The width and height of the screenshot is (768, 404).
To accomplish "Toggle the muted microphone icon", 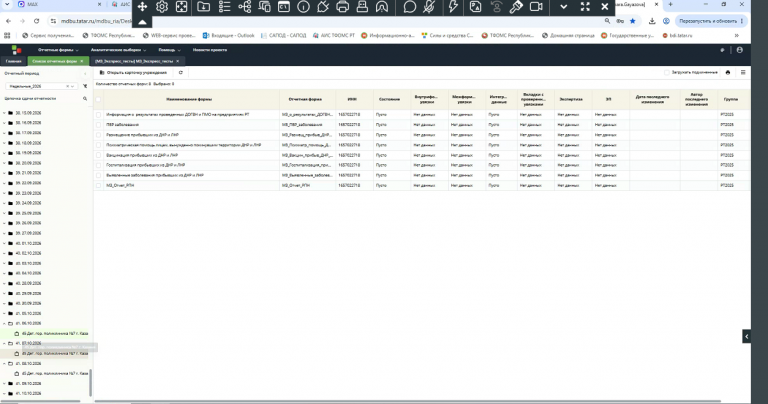I will pos(429,7).
